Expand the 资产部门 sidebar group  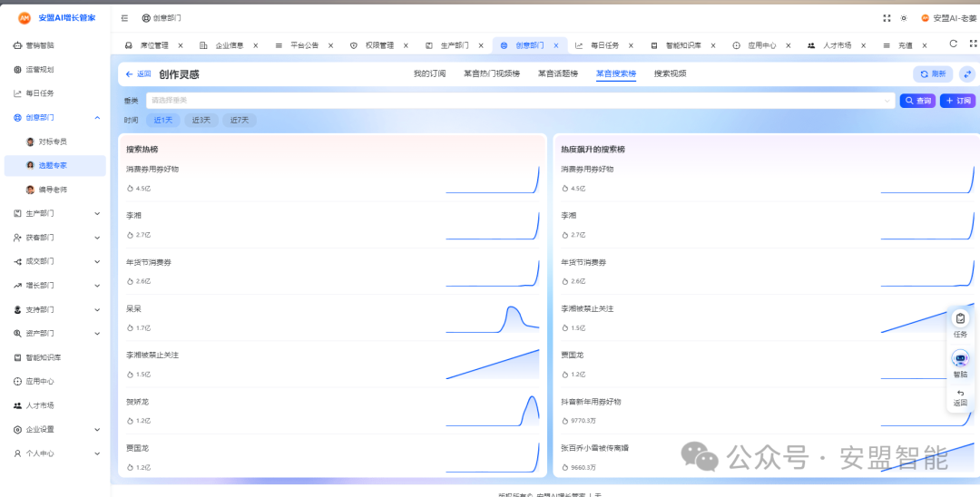pos(97,334)
